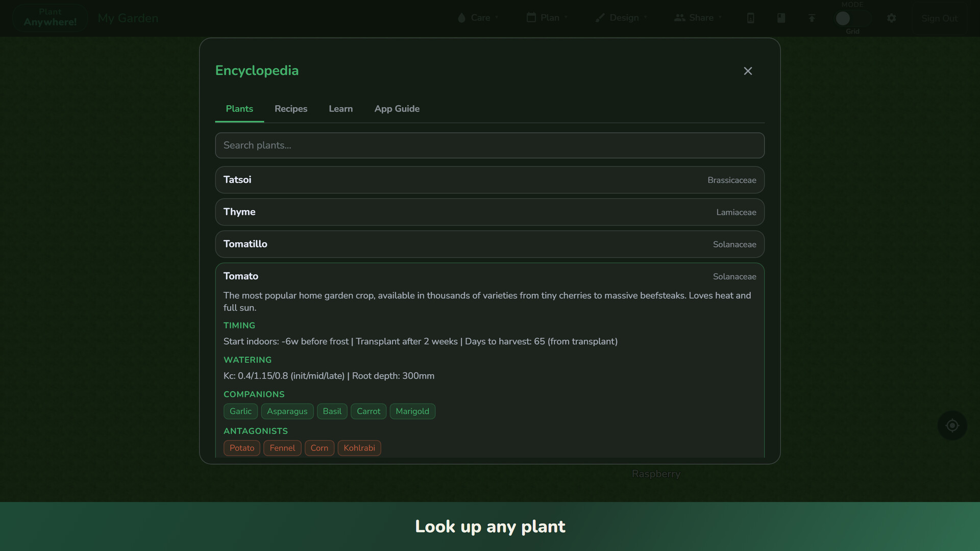Open settings via gear icon
Screen dimensions: 980x551
pyautogui.click(x=891, y=18)
